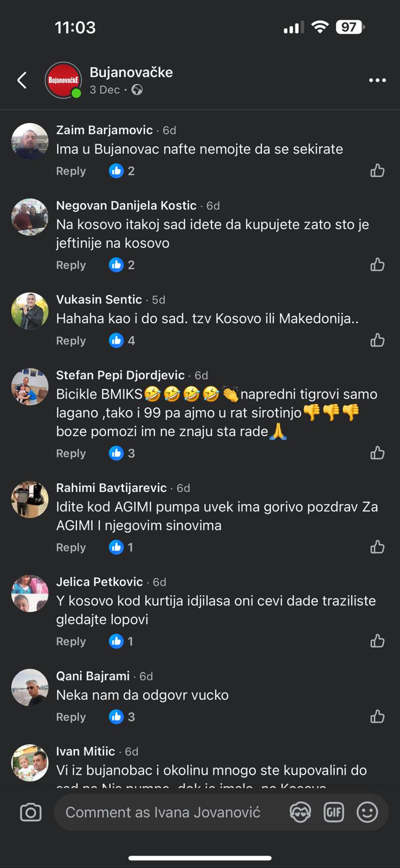The image size is (400, 868).
Task: Like Stefan Pepi Djordjevic's comment
Action: [377, 453]
